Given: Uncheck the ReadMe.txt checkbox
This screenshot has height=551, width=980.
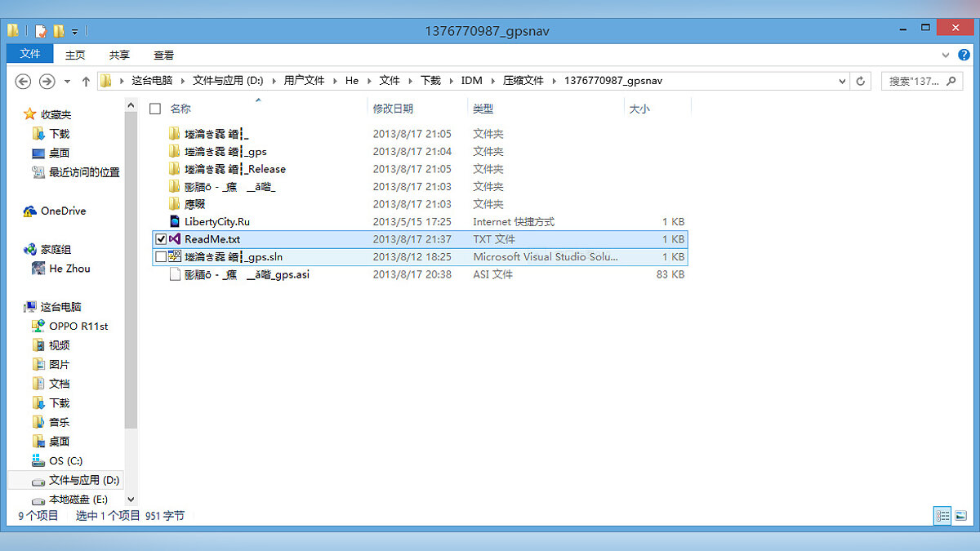Looking at the screenshot, I should coord(160,239).
